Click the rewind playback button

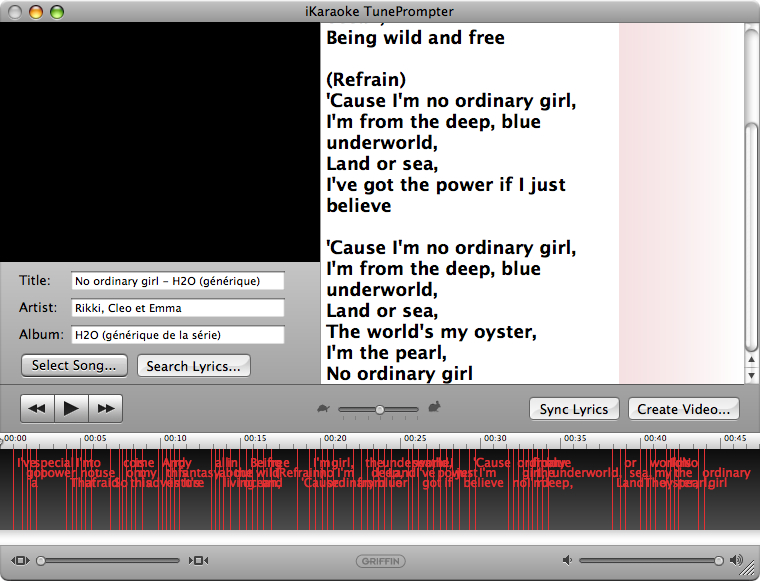37,408
